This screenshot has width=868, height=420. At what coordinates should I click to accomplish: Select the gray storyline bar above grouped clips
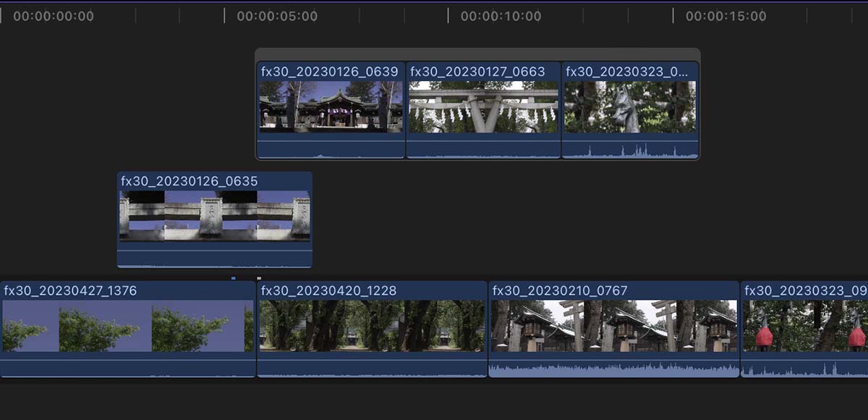477,54
